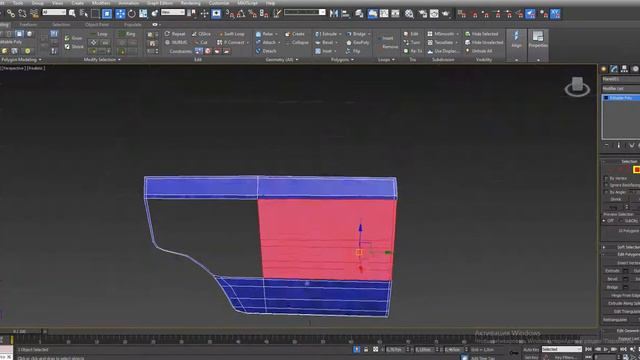Image resolution: width=640 pixels, height=360 pixels.
Task: Enable the Ignore Backfacing checkbox
Action: (606, 185)
